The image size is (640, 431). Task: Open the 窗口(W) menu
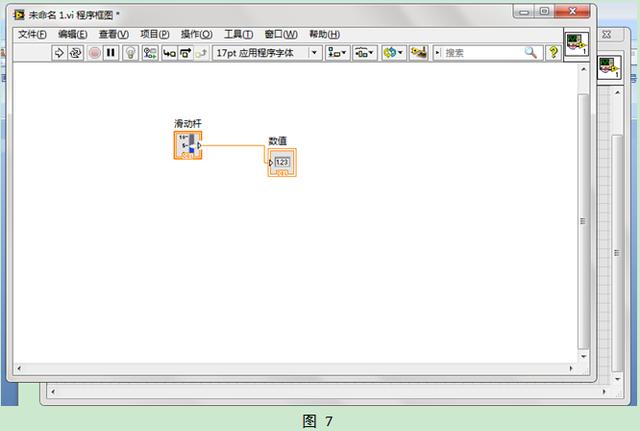tap(281, 35)
